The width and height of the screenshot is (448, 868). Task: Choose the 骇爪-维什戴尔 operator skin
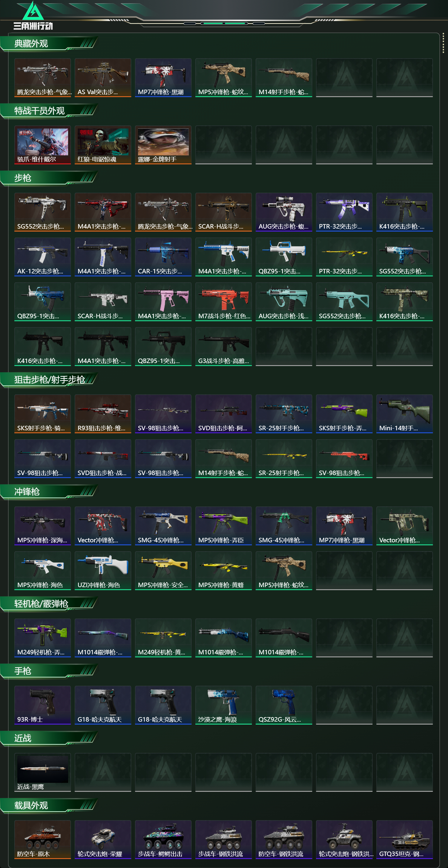tap(42, 145)
